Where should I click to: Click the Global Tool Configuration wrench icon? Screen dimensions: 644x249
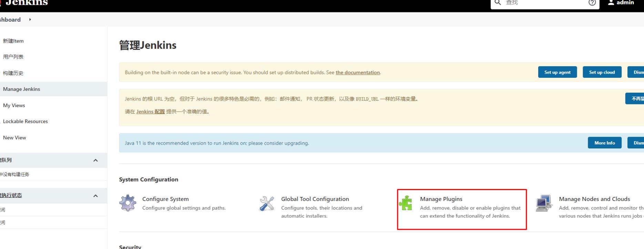point(267,203)
